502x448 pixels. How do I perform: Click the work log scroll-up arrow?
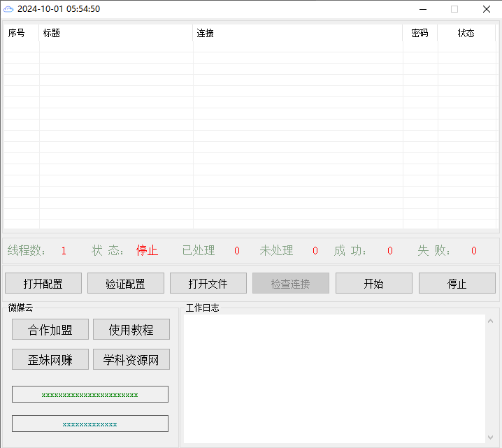coord(491,321)
